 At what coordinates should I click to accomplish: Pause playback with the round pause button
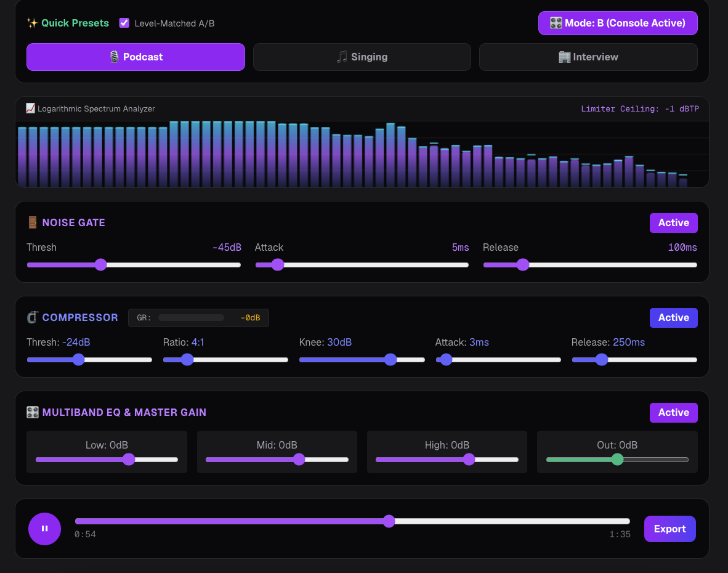pos(44,529)
